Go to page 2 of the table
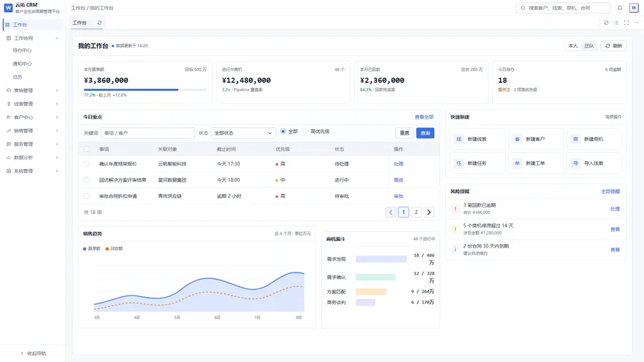The image size is (644, 362). pyautogui.click(x=416, y=212)
